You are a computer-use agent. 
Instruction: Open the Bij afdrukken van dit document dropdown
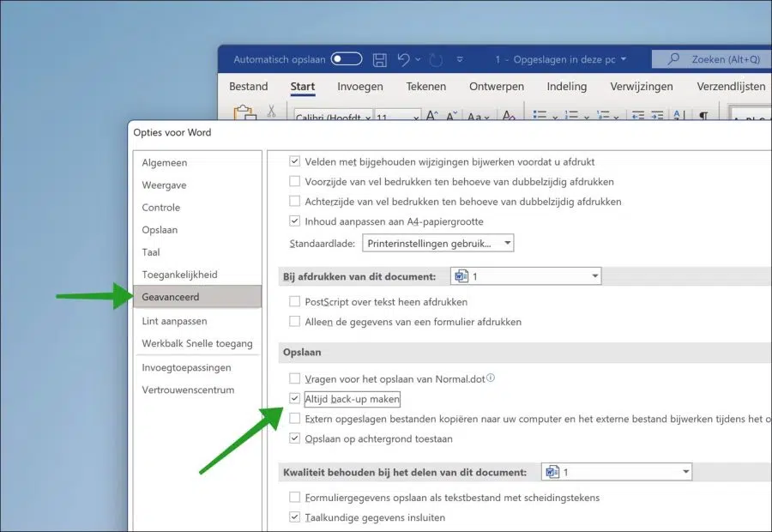(x=526, y=275)
